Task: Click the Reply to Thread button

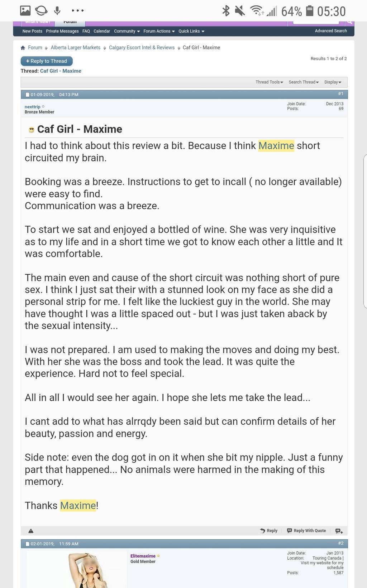Action: 47,61
